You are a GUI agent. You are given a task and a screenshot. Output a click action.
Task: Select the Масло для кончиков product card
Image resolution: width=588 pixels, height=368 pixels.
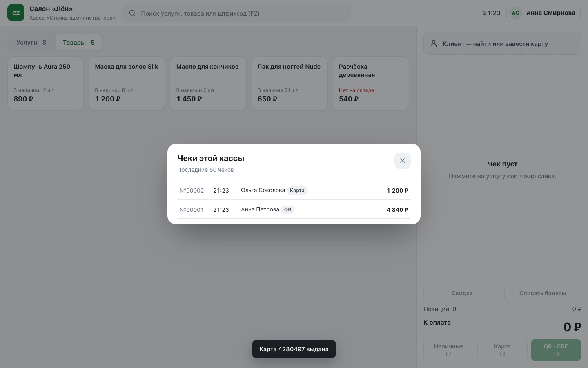click(x=208, y=83)
